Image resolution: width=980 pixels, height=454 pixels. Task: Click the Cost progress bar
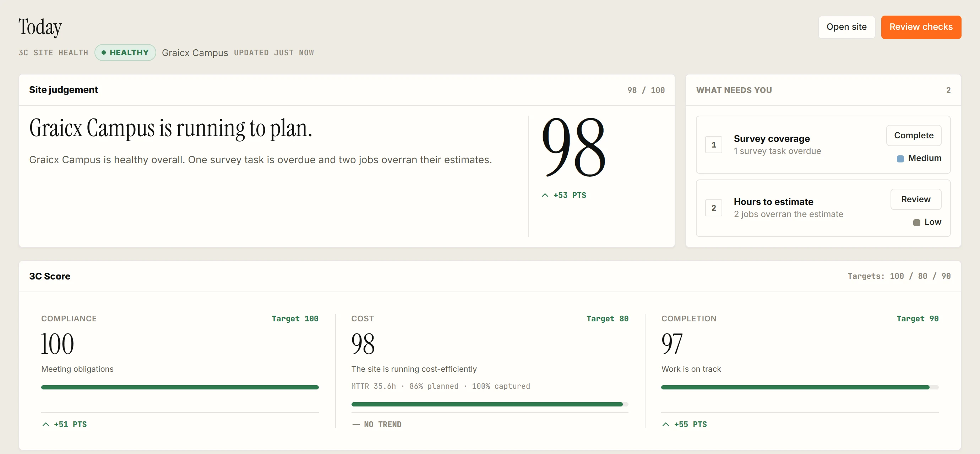tap(490, 404)
